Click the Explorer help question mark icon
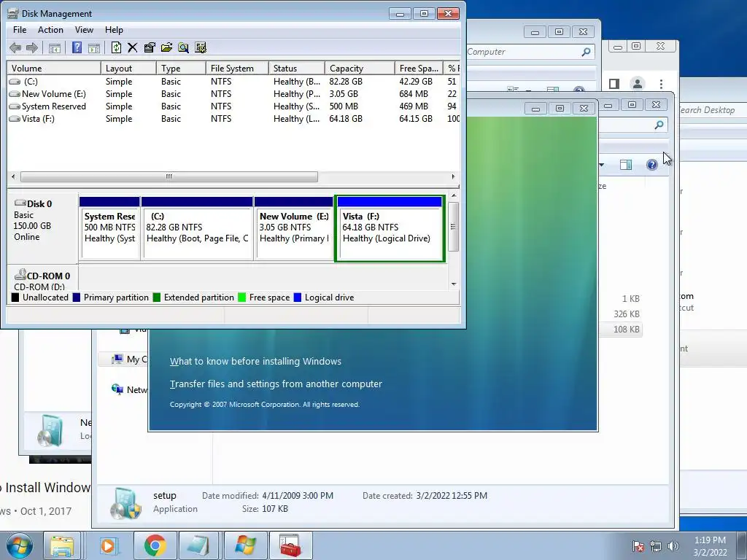The width and height of the screenshot is (747, 560). pyautogui.click(x=651, y=165)
